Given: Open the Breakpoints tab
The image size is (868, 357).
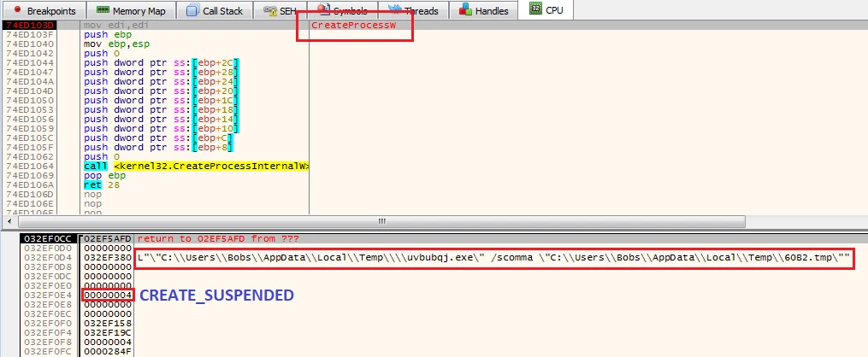Looking at the screenshot, I should tap(44, 10).
